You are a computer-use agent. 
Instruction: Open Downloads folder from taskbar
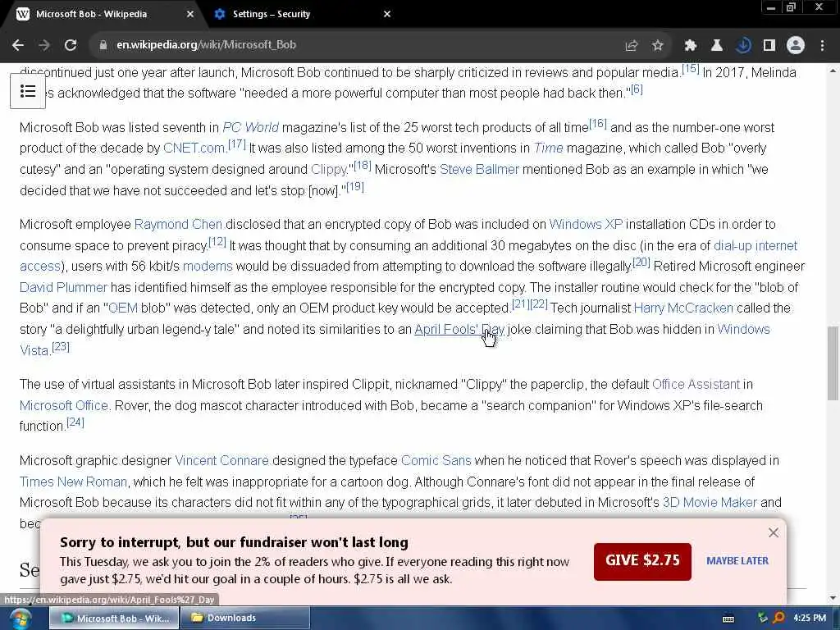[244, 619]
